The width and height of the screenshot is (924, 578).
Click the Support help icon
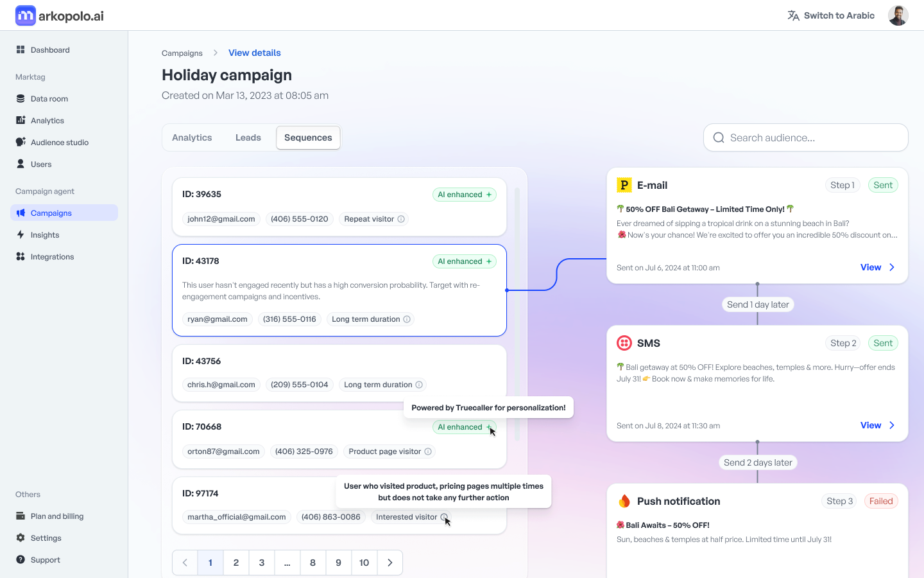[x=21, y=559]
